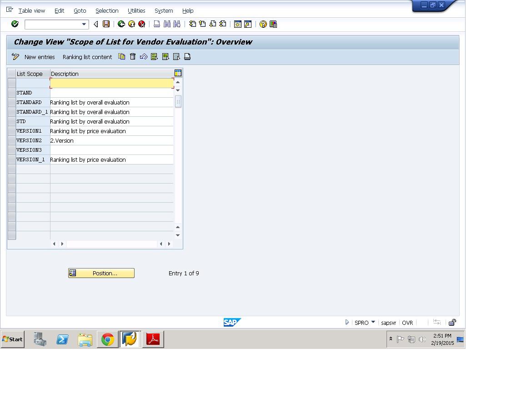532x398 pixels.
Task: Click the Windows Start button
Action: point(13,339)
